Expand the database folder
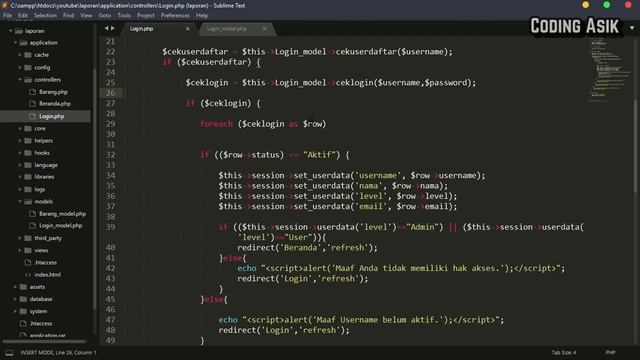 (16, 299)
